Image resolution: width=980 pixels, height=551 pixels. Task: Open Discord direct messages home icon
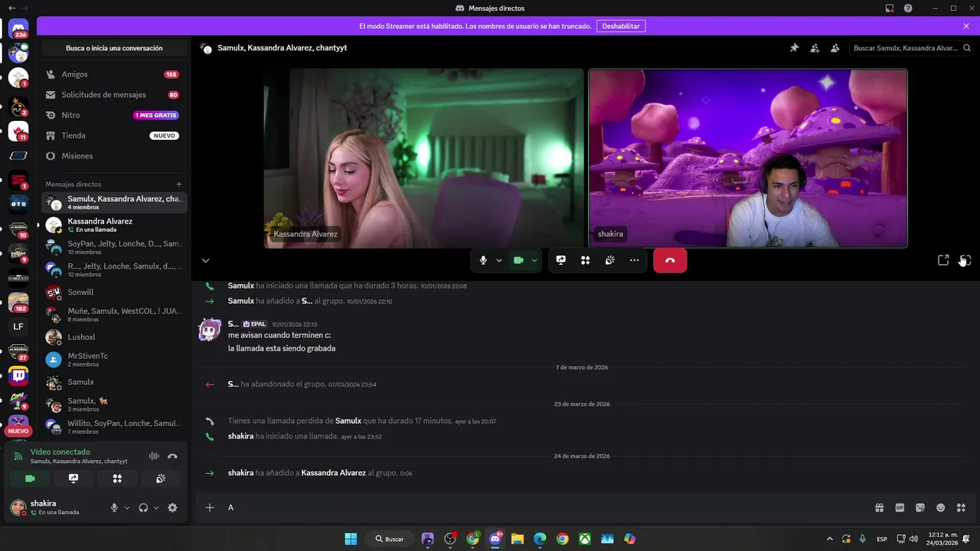(x=18, y=28)
